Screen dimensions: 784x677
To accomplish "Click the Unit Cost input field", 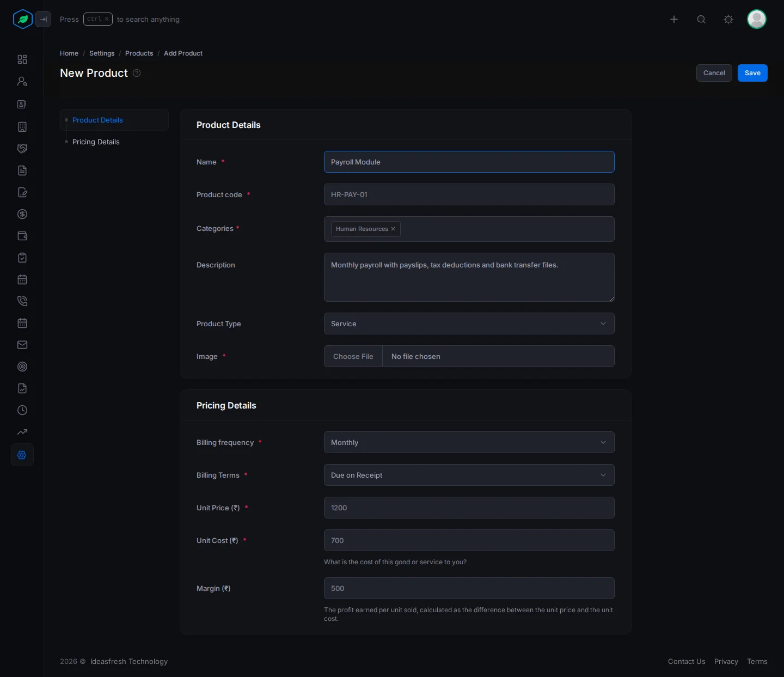I will 469,540.
